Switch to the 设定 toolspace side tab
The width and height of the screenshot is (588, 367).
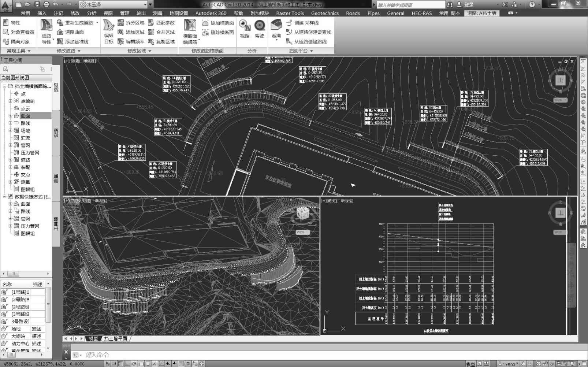tap(56, 133)
